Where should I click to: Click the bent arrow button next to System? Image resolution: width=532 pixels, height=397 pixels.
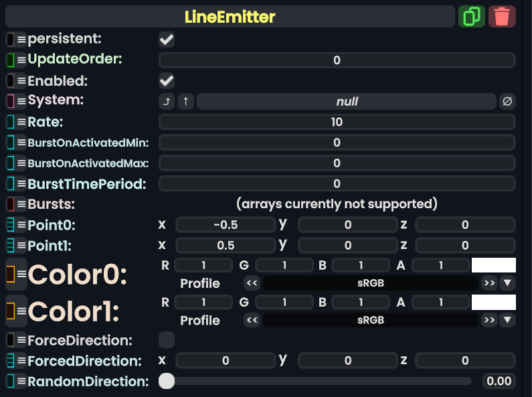pyautogui.click(x=167, y=102)
